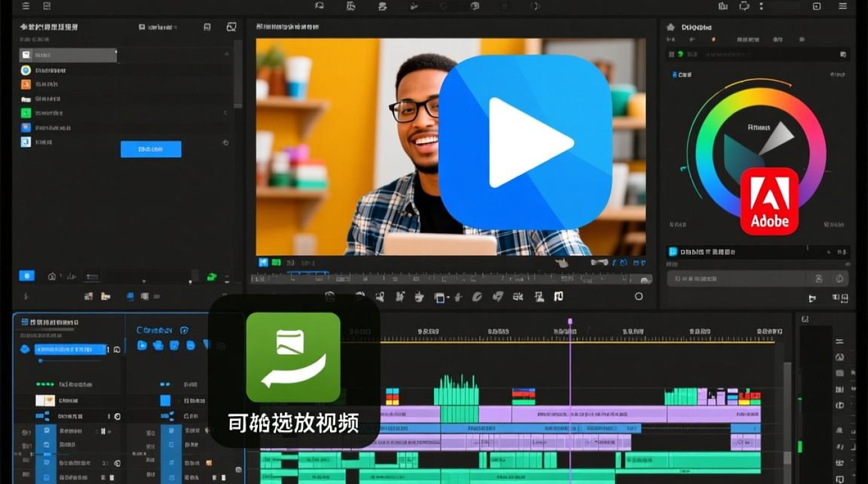Screen dimensions: 868x484
Task: Click the project panel vertical scrollbar
Action: pos(238,74)
